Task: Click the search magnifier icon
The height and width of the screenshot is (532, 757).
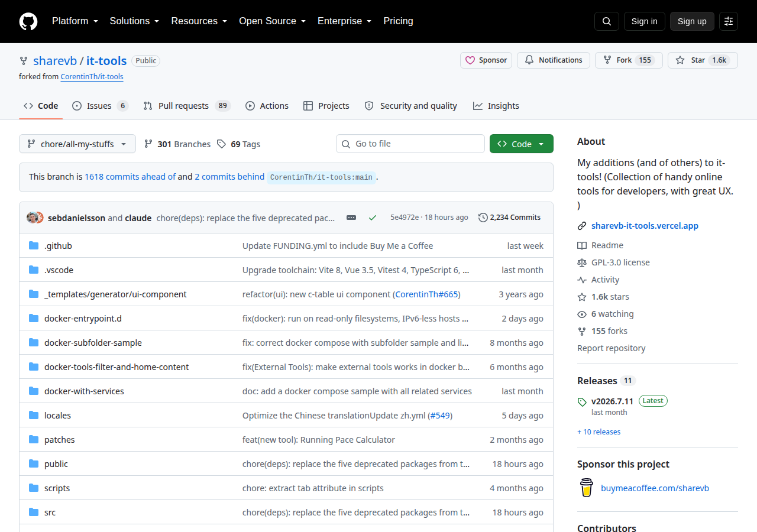Action: pyautogui.click(x=607, y=21)
